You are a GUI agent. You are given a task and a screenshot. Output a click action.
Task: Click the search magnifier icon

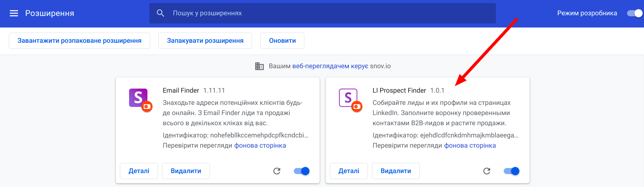click(160, 13)
